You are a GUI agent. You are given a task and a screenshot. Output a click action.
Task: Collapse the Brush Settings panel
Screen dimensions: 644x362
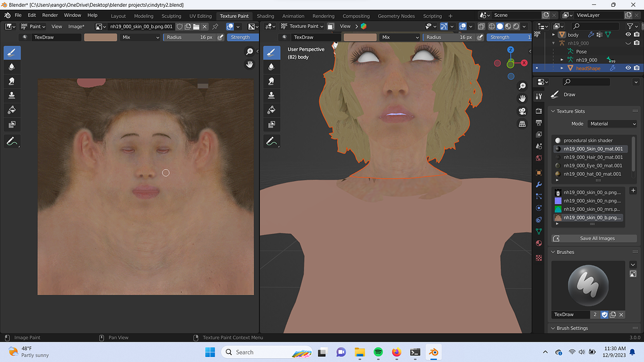553,328
